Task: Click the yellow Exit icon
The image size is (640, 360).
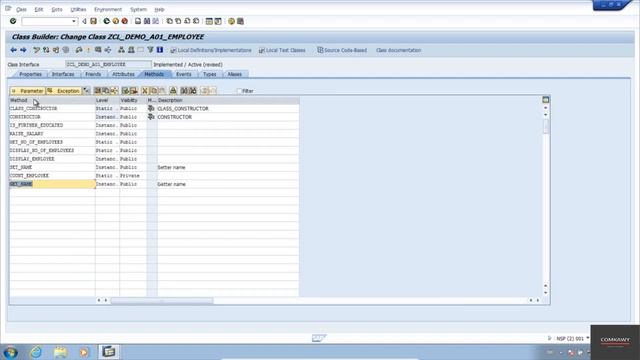Action: [116, 21]
